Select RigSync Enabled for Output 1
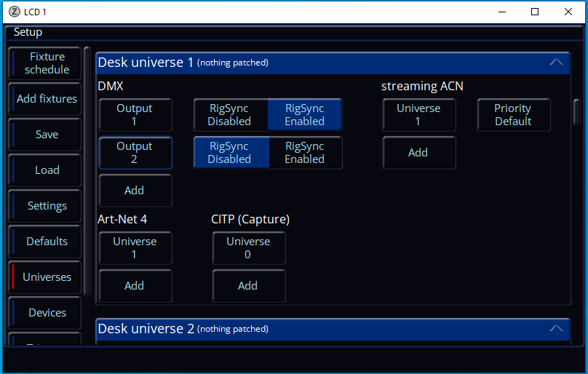Screen dimensions: 588x374 pyautogui.click(x=305, y=115)
